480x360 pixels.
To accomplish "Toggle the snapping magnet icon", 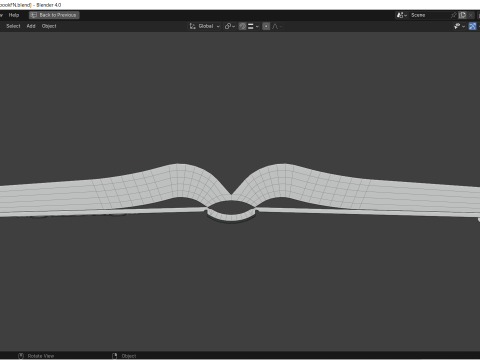I will pos(242,26).
